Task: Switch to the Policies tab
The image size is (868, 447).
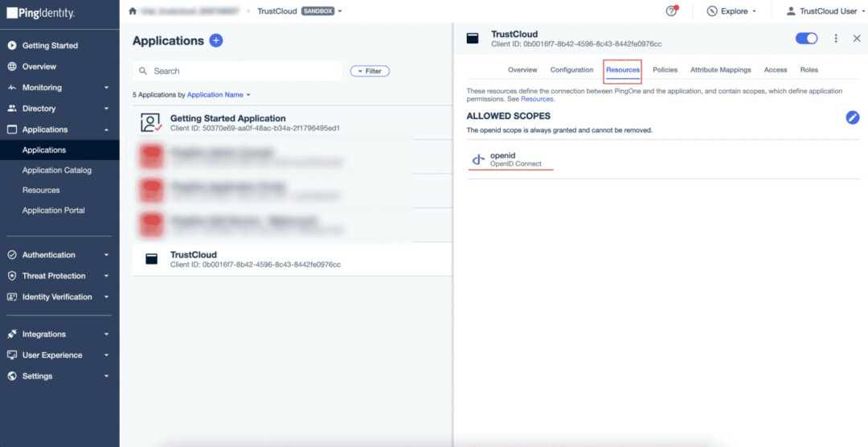Action: coord(665,70)
